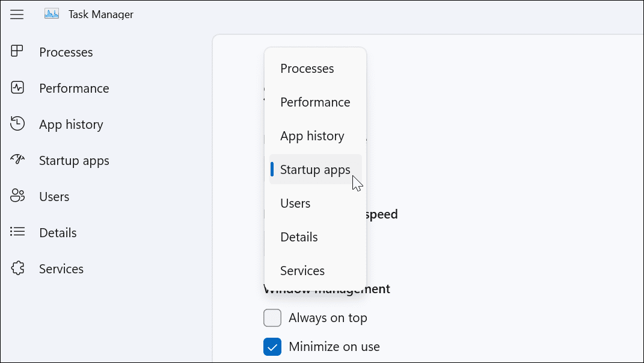This screenshot has height=363, width=644.
Task: Select Services at the bottom of the menu
Action: tap(302, 270)
